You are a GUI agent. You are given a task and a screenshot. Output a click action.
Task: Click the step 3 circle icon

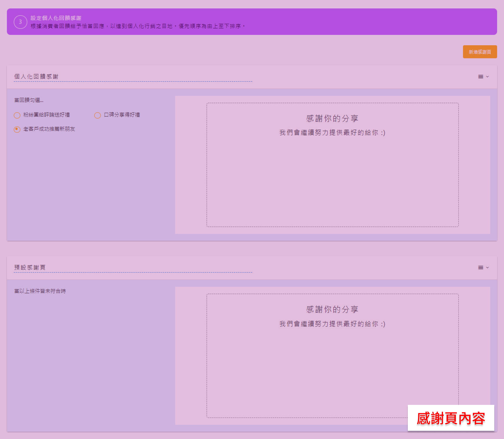click(20, 22)
